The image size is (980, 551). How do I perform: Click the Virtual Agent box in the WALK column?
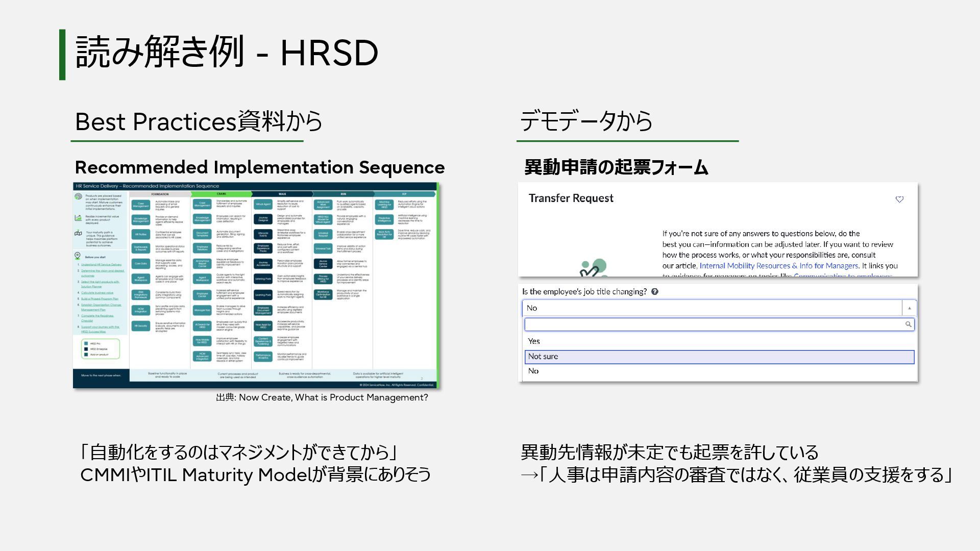click(263, 205)
